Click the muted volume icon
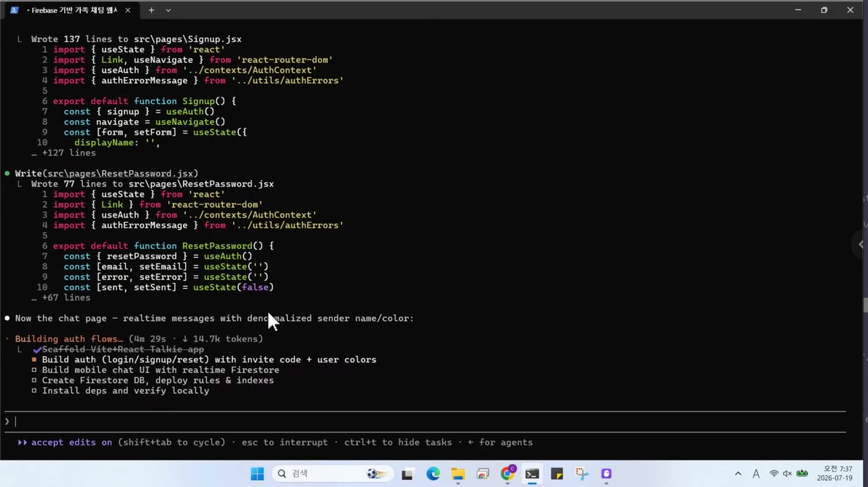Screen dimensions: 868x487 [x=787, y=474]
